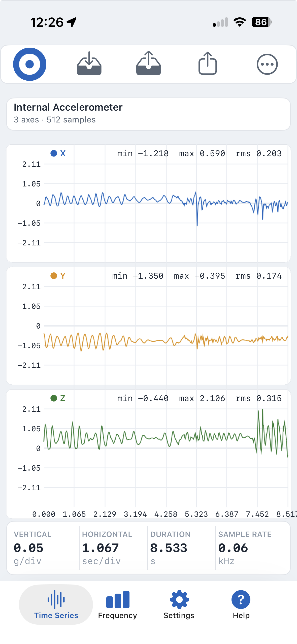Tap the orange Y axis legend dot
This screenshot has height=644, width=297.
(x=54, y=276)
